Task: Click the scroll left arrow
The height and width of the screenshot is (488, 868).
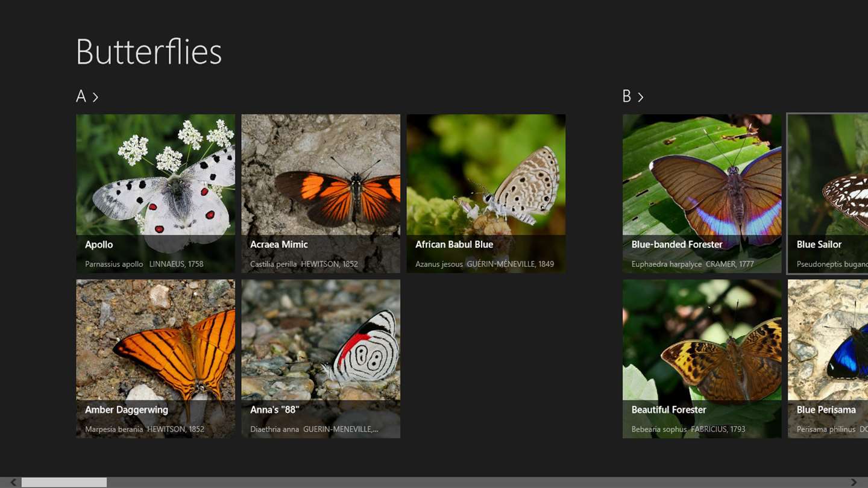Action: click(x=13, y=483)
